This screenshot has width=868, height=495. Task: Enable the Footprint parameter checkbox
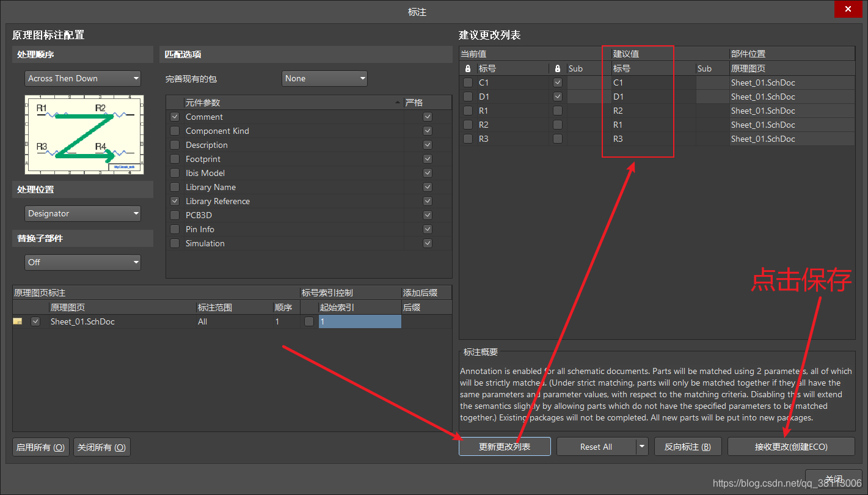coord(175,159)
